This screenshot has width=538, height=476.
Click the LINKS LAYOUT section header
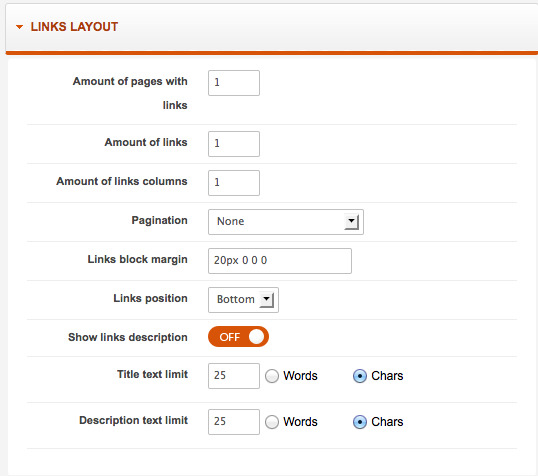pyautogui.click(x=74, y=27)
